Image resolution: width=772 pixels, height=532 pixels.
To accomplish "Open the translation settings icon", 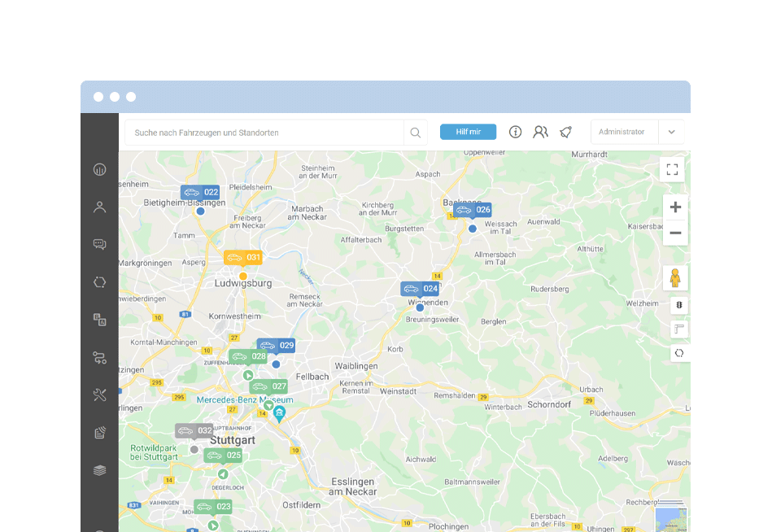I will 99,320.
